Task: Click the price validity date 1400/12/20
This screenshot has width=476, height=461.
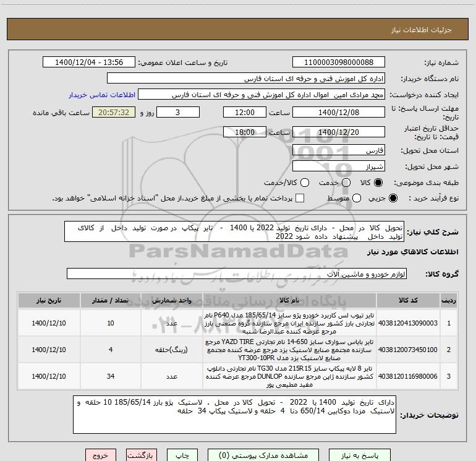Action: [339, 132]
